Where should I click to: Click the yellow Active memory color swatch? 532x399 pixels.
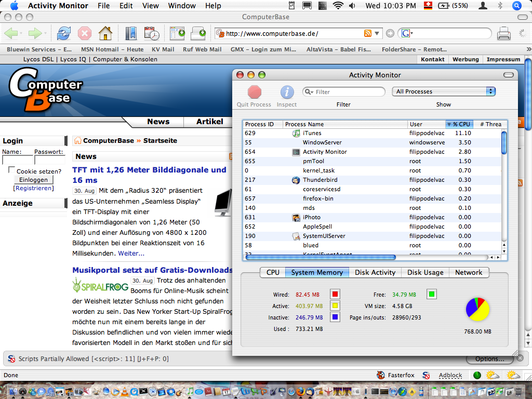point(335,305)
